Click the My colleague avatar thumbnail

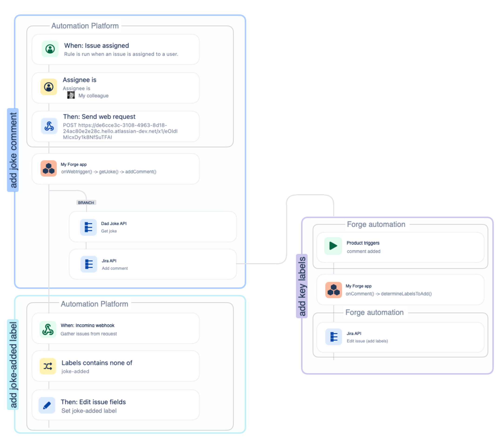(71, 95)
